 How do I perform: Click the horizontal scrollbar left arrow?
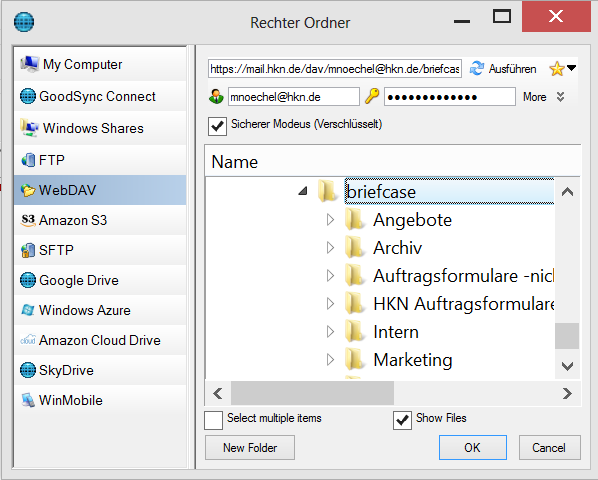coord(218,393)
